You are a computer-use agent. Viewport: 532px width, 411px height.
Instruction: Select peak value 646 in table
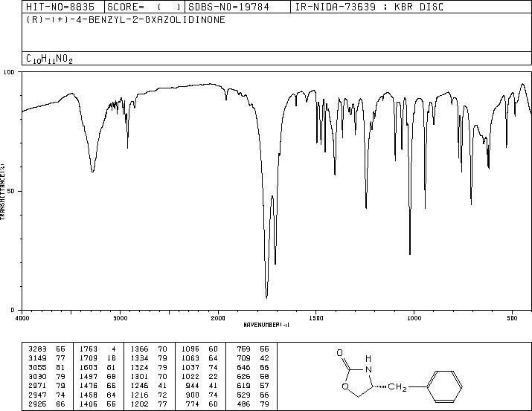[x=243, y=367]
